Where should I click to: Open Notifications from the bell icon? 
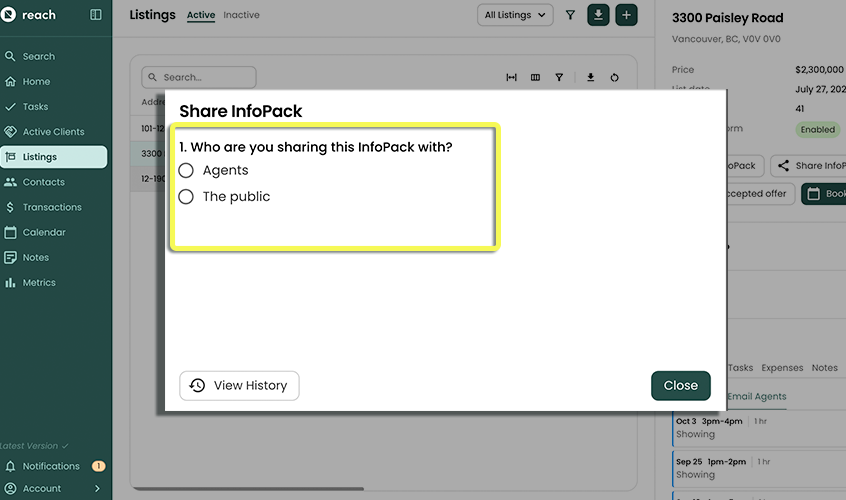pos(11,466)
